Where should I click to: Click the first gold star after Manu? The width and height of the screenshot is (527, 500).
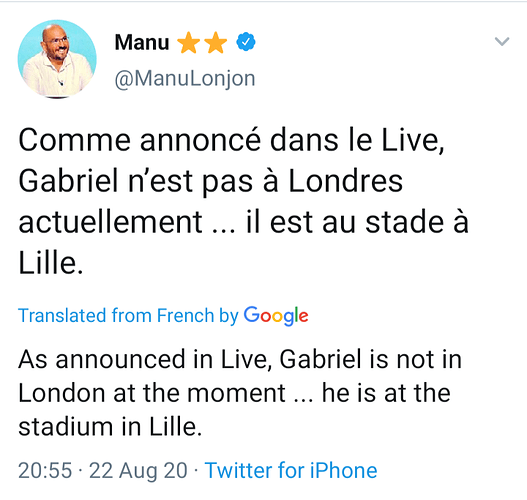pos(189,43)
